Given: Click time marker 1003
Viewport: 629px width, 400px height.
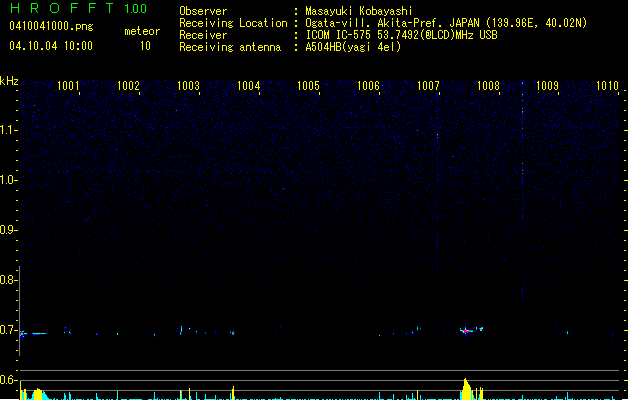Looking at the screenshot, I should (188, 86).
